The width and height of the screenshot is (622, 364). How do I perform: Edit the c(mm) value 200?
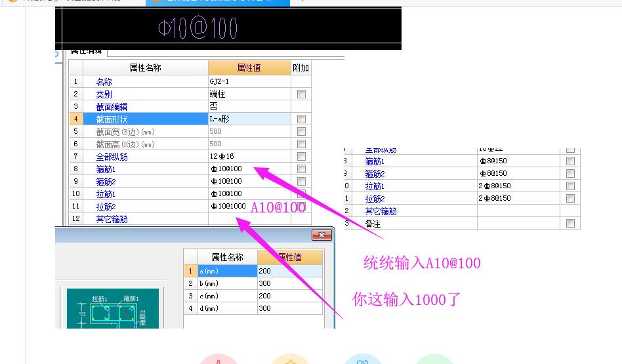coord(290,296)
